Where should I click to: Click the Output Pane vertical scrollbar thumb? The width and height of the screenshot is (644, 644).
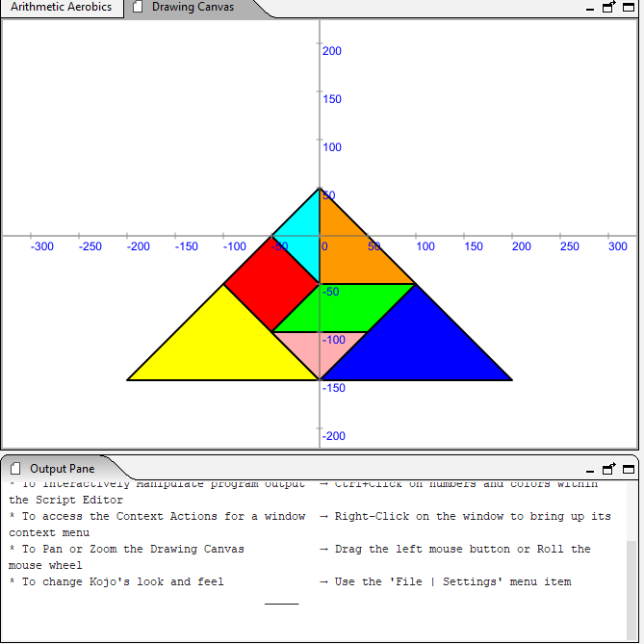coord(631,591)
